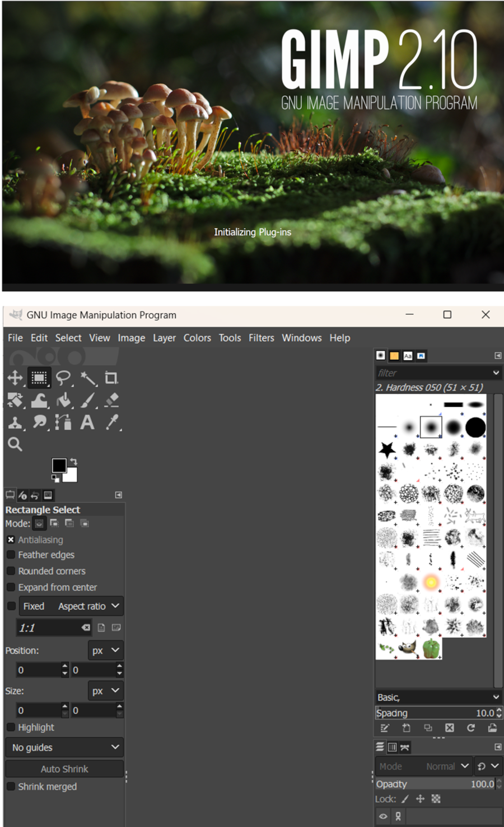
Task: Open Size unit px dropdown
Action: click(105, 691)
